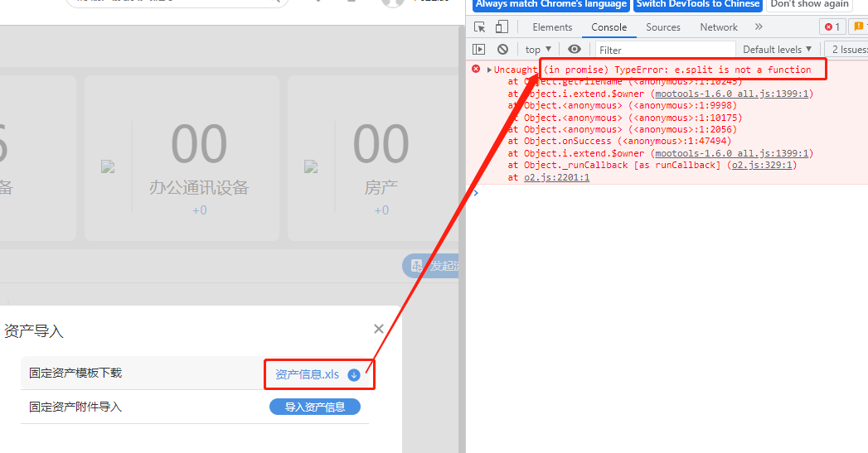Viewport: 868px width, 453px height.
Task: Click the red error icon of Uncaught message
Action: [476, 69]
